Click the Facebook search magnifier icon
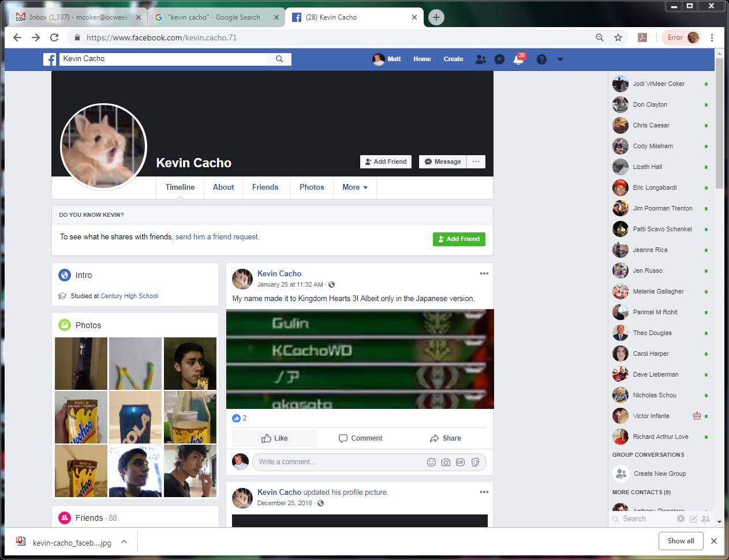This screenshot has width=729, height=560. pyautogui.click(x=279, y=59)
